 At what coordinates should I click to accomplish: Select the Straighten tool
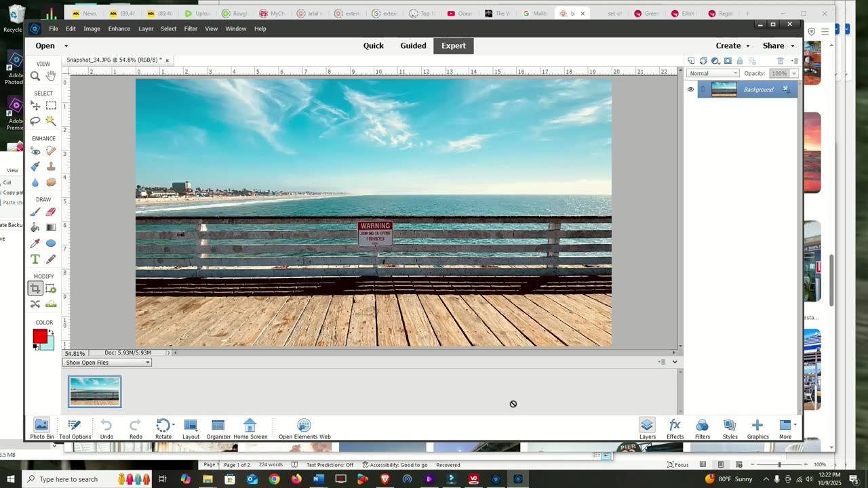tap(51, 304)
